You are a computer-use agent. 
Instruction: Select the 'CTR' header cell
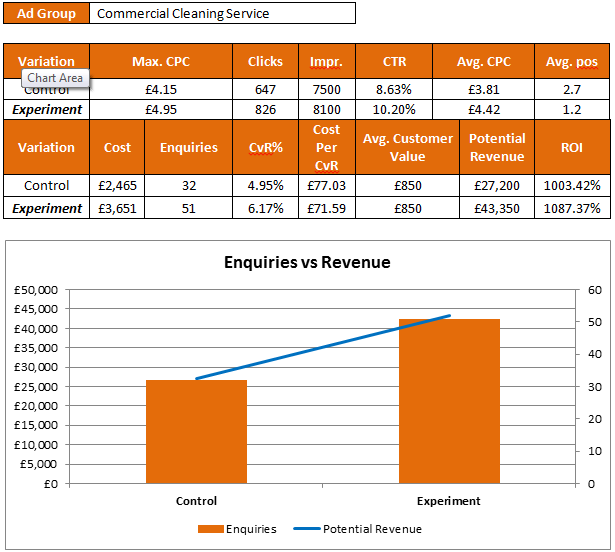click(x=394, y=62)
